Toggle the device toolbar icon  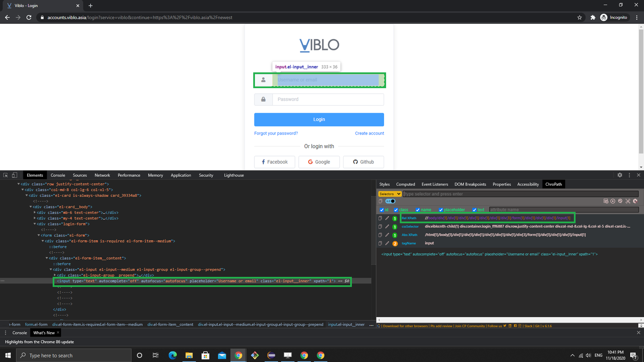tap(14, 175)
